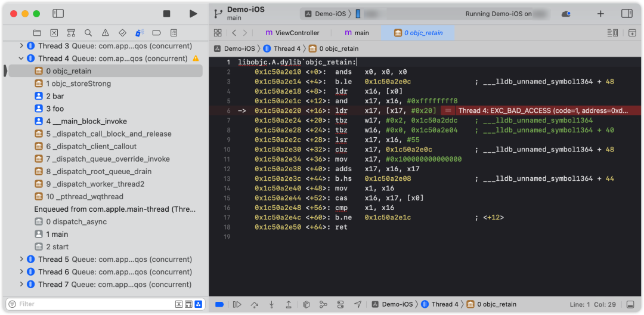Open the Environment Overrides control
644x315 pixels.
pyautogui.click(x=340, y=304)
